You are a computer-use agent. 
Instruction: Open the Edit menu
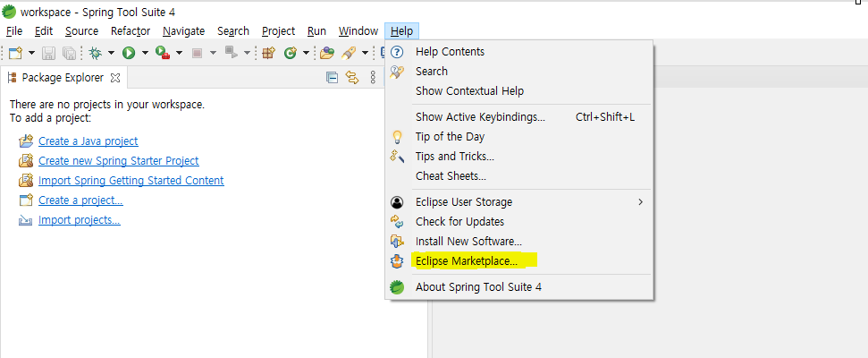[44, 31]
